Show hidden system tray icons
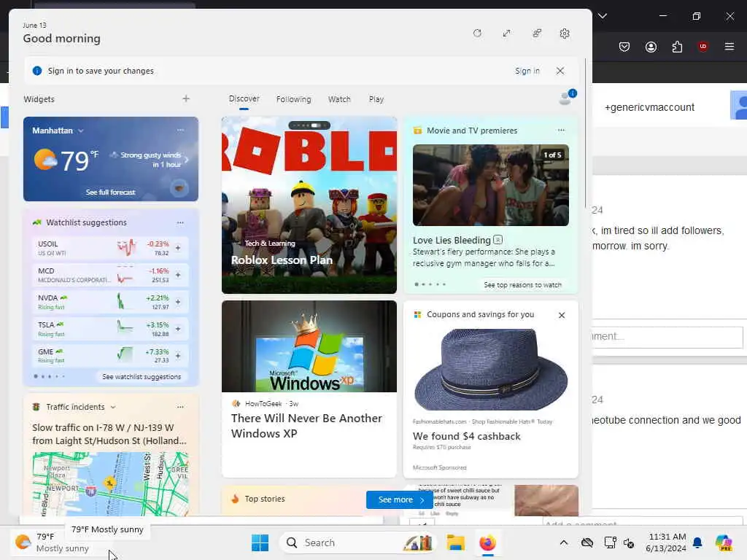The image size is (747, 560). click(x=564, y=542)
